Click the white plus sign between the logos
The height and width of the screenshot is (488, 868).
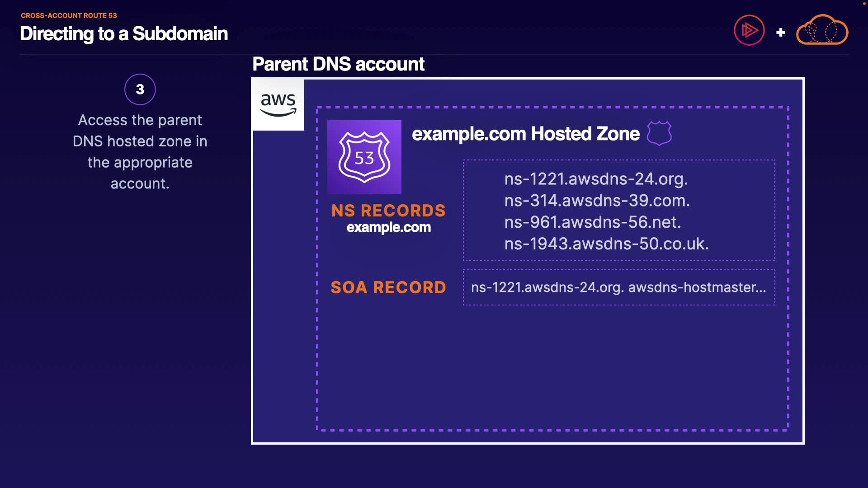(780, 33)
